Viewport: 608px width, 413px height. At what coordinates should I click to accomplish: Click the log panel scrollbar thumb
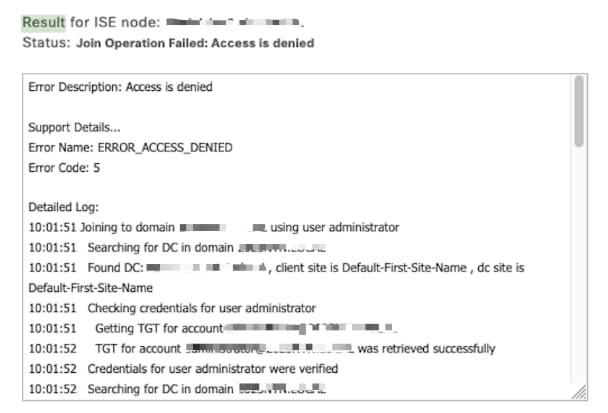(579, 112)
